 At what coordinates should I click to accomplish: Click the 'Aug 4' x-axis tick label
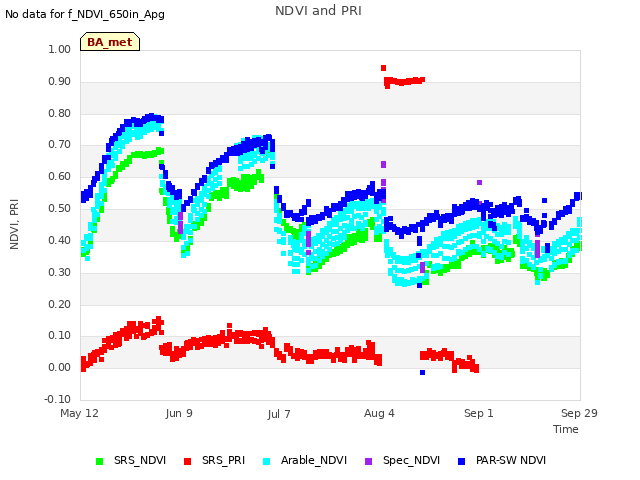(379, 413)
